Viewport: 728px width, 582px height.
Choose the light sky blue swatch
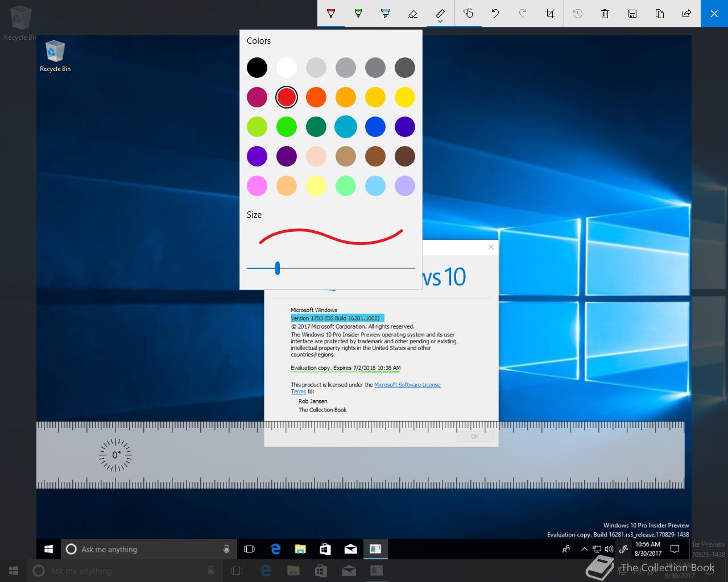375,186
